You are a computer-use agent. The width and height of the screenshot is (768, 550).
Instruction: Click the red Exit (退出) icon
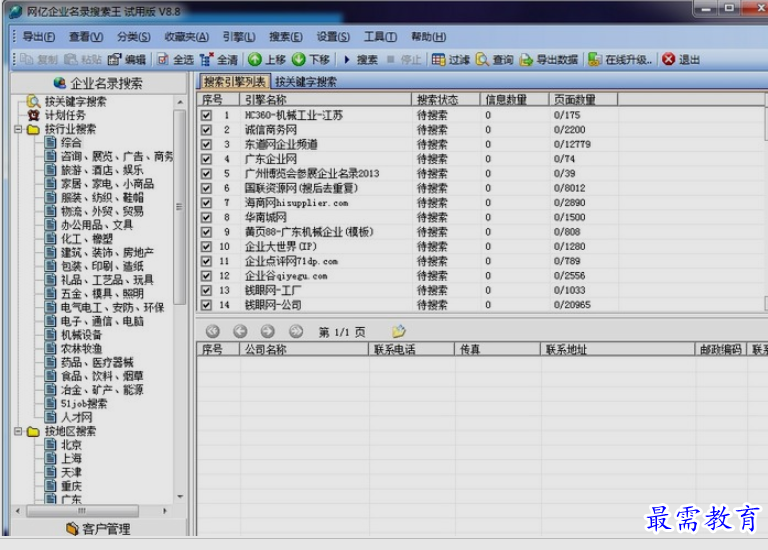[668, 59]
